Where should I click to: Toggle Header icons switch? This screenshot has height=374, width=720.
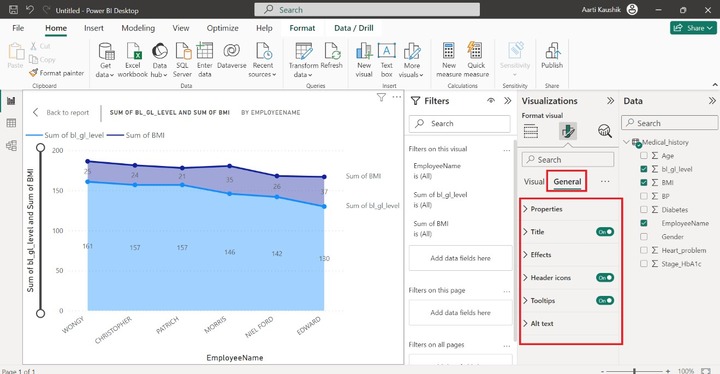point(605,278)
